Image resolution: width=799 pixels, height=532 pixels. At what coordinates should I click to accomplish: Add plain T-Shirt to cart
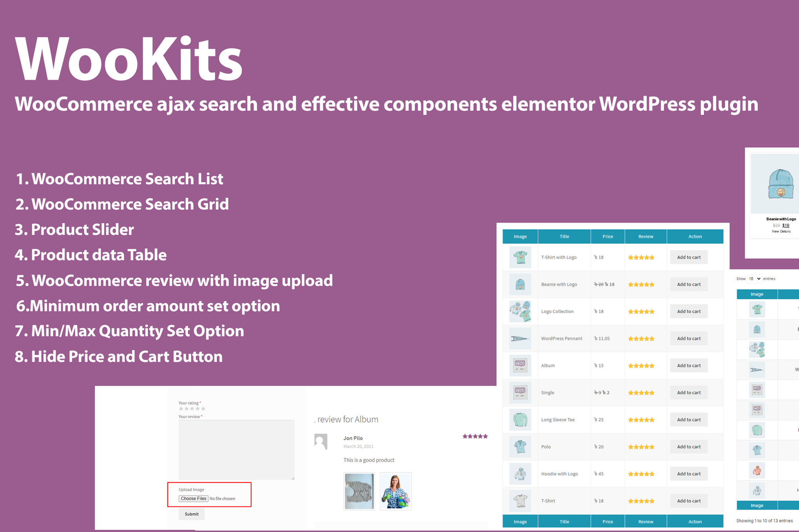click(x=688, y=501)
